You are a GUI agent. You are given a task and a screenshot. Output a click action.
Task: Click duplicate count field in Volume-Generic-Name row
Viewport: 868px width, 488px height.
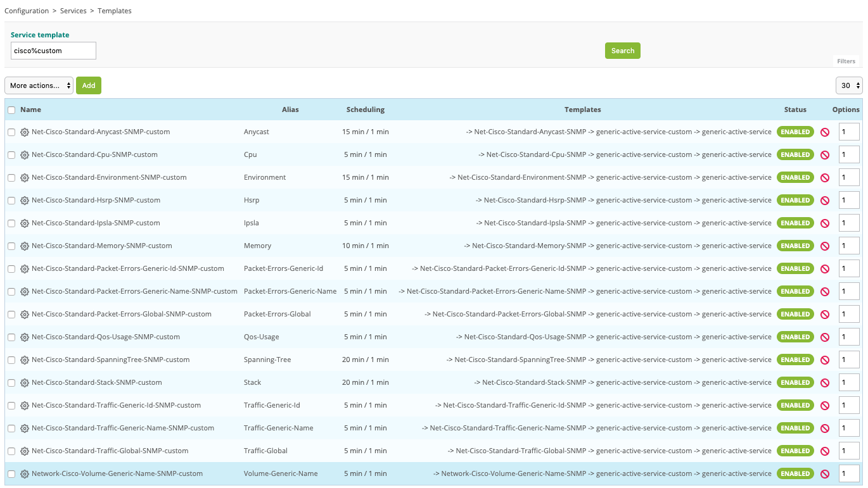click(x=849, y=473)
